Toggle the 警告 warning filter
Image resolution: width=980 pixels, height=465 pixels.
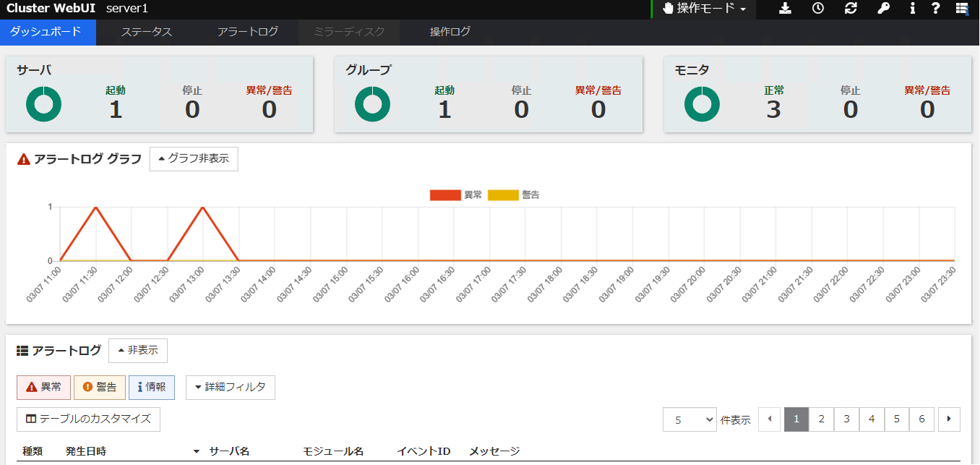(x=100, y=388)
